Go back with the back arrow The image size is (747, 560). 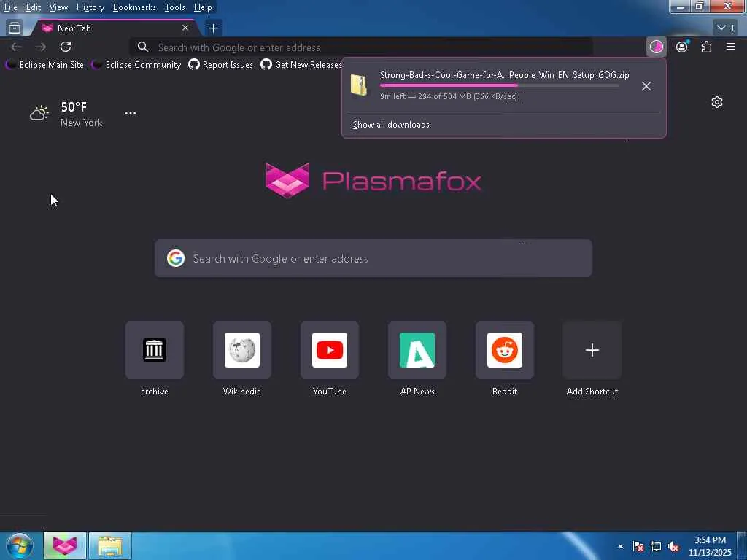pyautogui.click(x=16, y=47)
